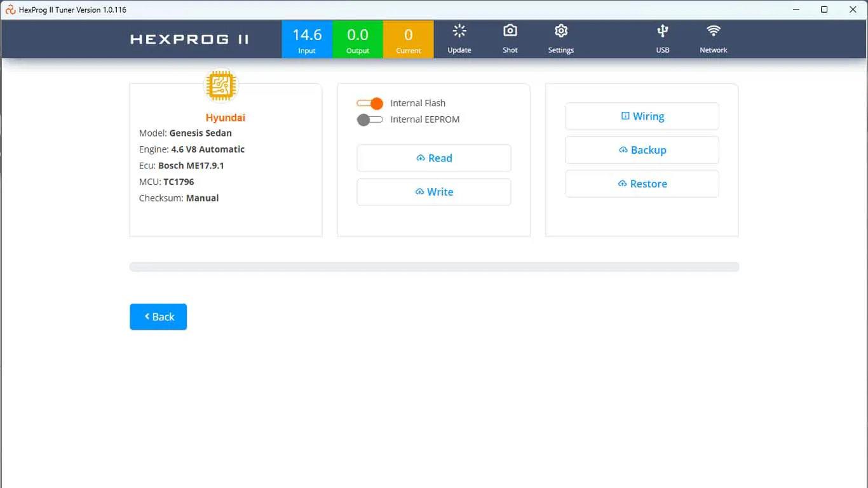This screenshot has height=488, width=868.
Task: Click the green Output voltage tile
Action: coord(358,39)
